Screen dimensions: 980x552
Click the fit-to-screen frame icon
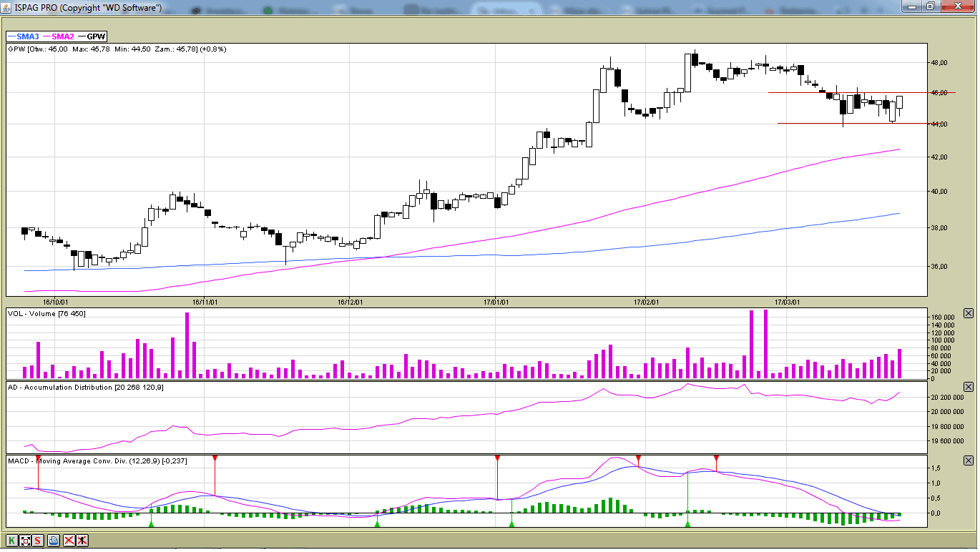point(25,541)
